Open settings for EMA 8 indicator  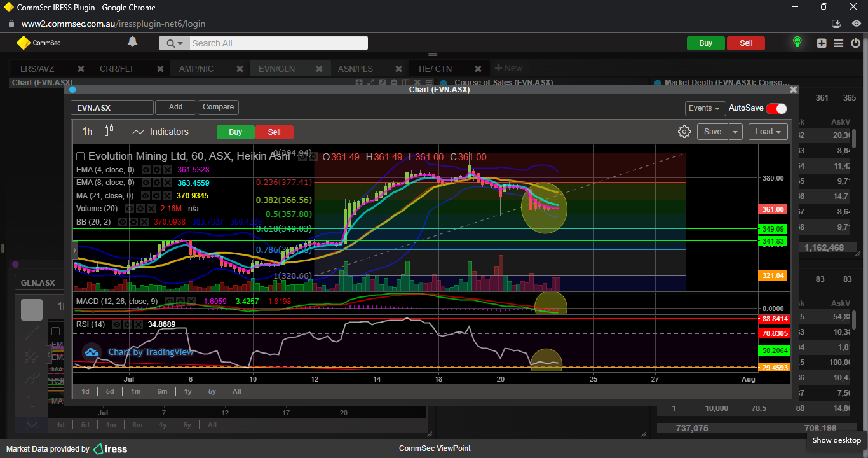[156, 183]
